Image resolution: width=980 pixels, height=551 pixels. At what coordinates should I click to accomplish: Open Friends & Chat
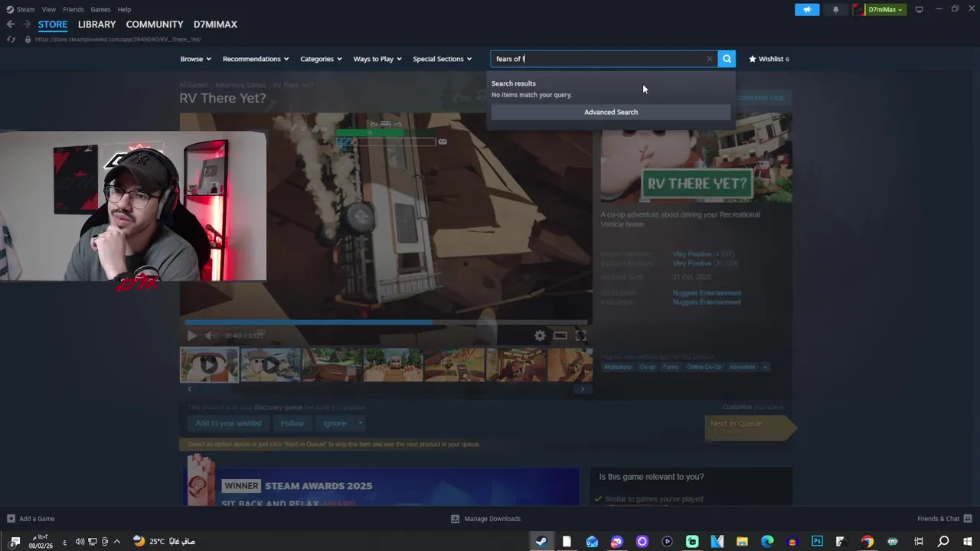click(x=945, y=519)
